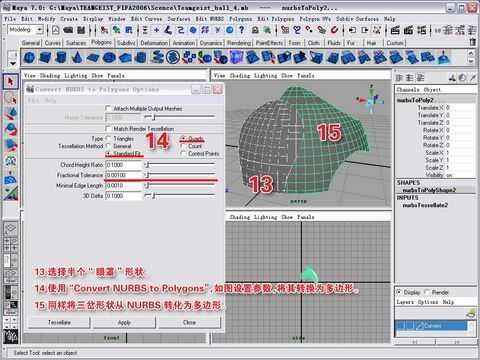The width and height of the screenshot is (480, 360).
Task: Choose the Lasso tool in toolbox
Action: [11, 98]
